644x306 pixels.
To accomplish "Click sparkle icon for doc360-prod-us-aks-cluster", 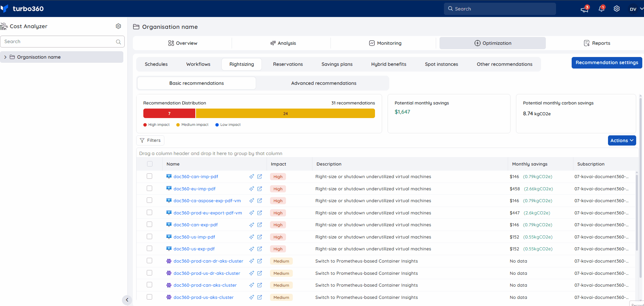I will 251,298.
